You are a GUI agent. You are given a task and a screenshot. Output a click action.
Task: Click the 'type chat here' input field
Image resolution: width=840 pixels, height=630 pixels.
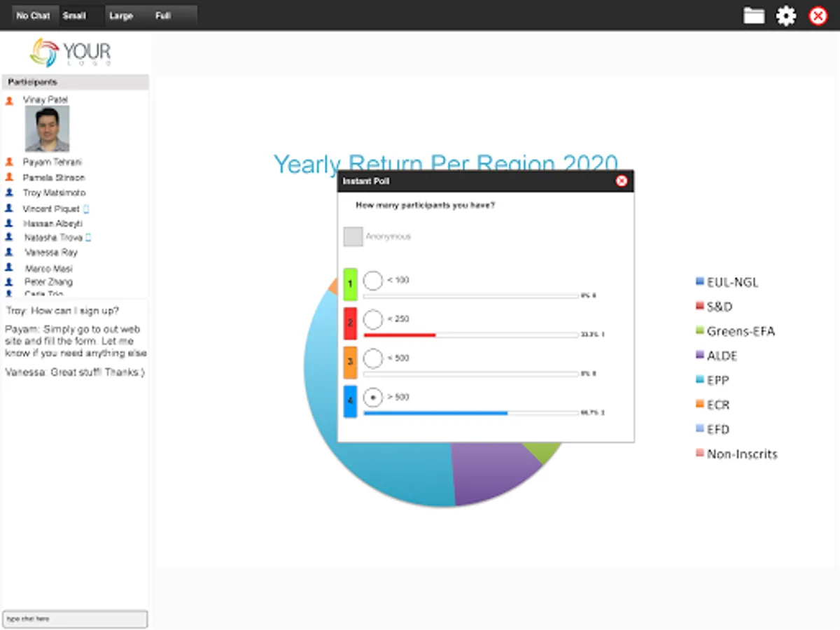click(x=75, y=619)
